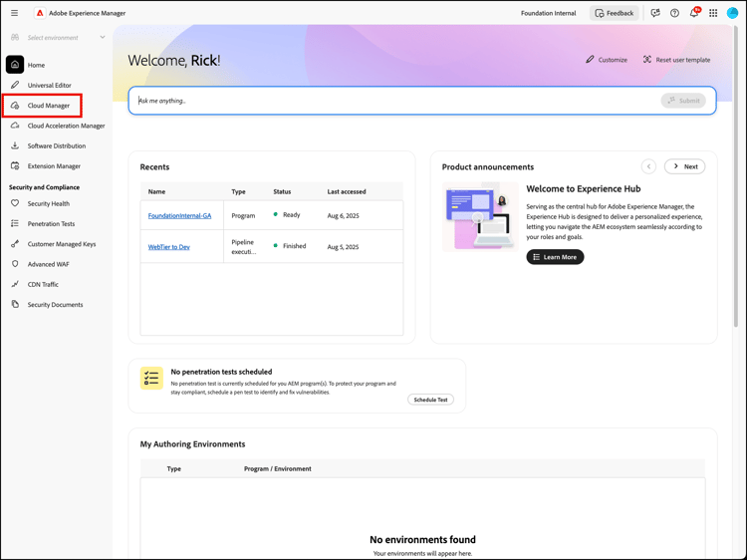Go to Penetration Tests page
Screen dimensions: 747x560
51,223
